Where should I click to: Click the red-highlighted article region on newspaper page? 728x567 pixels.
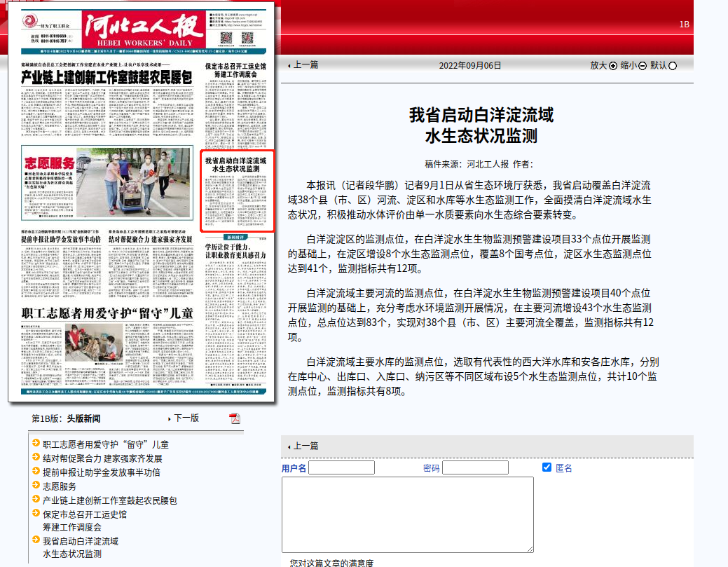237,191
